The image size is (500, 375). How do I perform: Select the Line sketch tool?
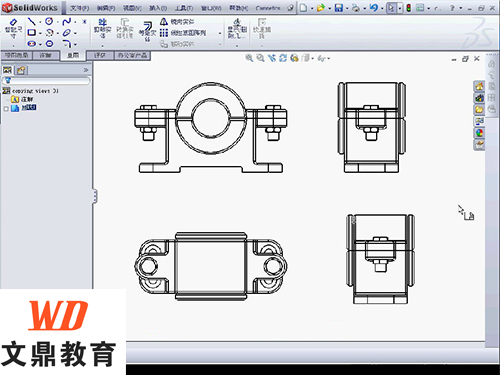(x=32, y=22)
